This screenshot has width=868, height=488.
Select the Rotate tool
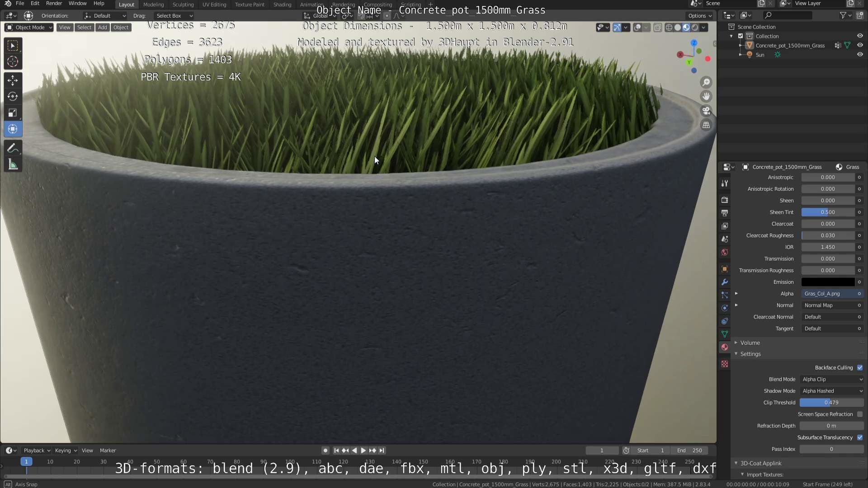click(13, 97)
